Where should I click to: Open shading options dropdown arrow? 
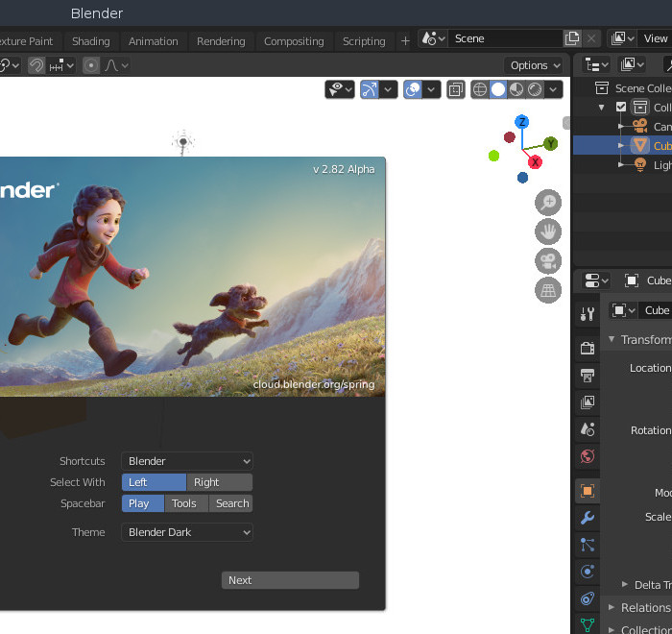coord(553,89)
